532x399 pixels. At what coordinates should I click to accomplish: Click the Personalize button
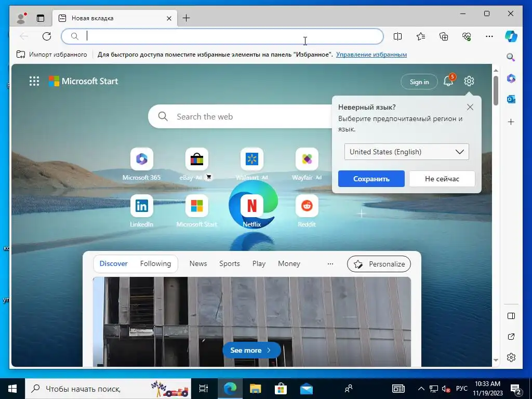point(379,264)
